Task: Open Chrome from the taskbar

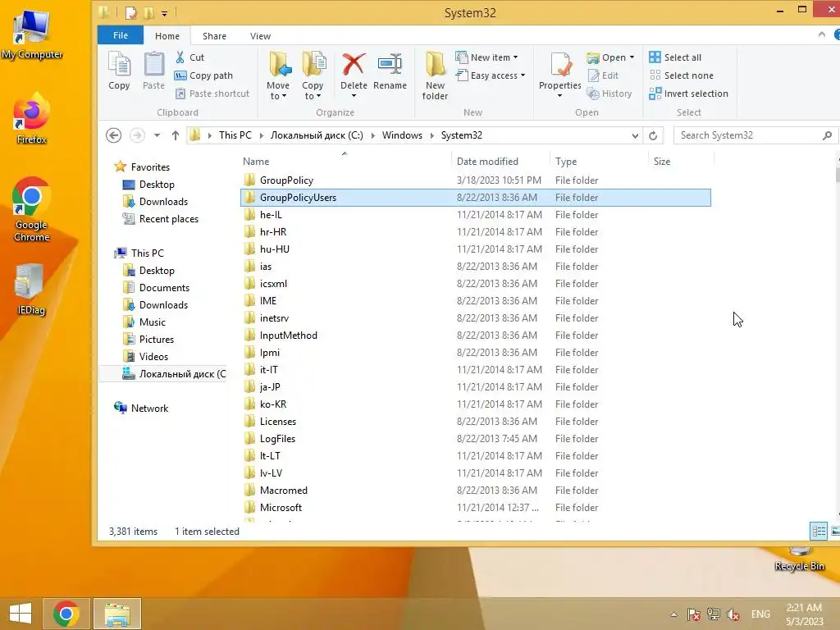Action: [66, 614]
